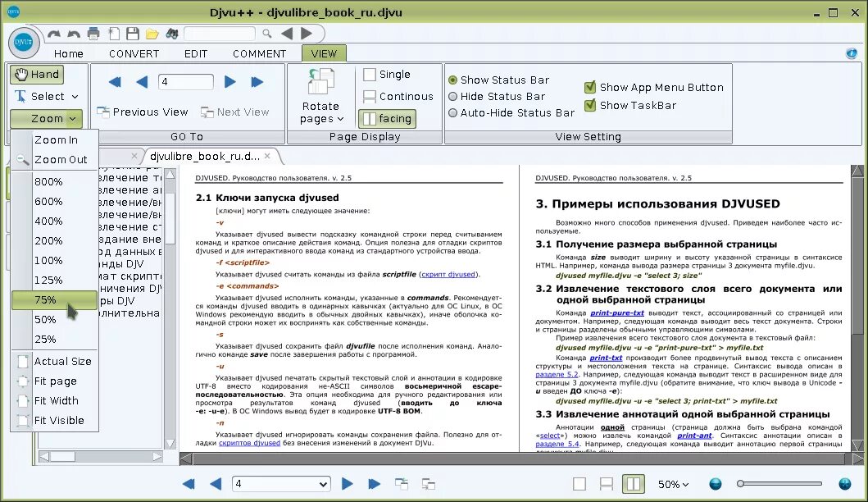The height and width of the screenshot is (502, 868).
Task: Open the Home ribbon tab
Action: [69, 54]
